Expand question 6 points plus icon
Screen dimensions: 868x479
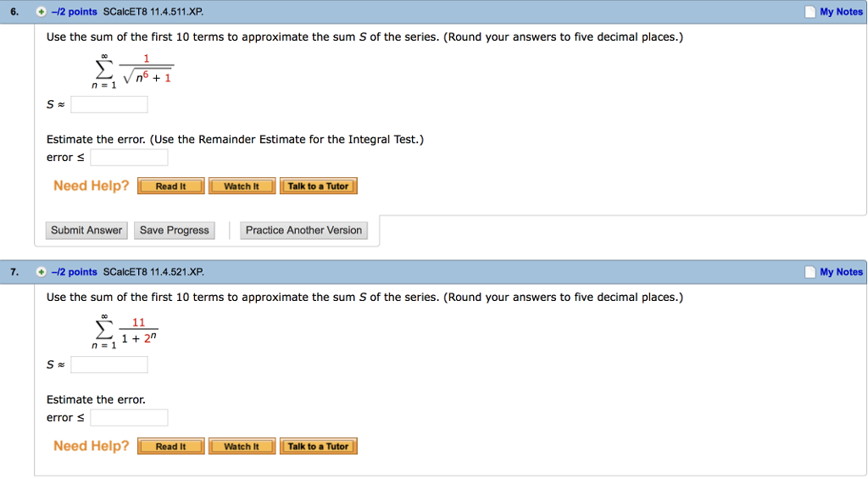click(41, 12)
